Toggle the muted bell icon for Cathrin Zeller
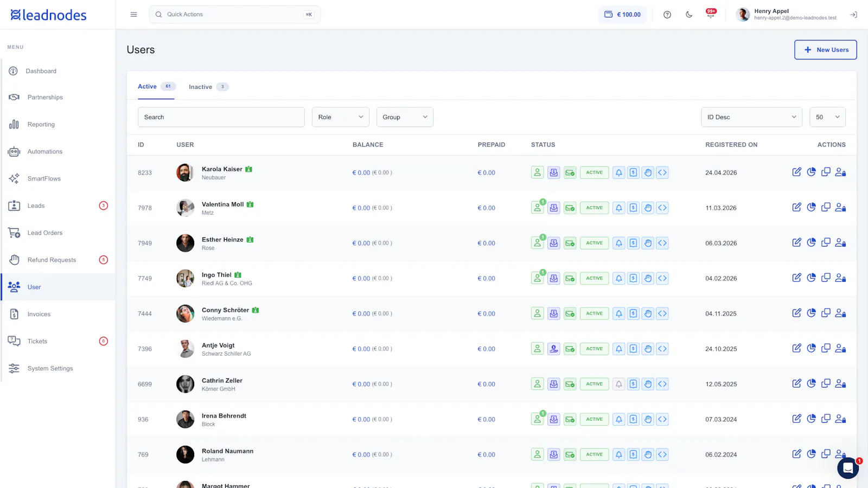This screenshot has width=868, height=488. click(x=618, y=384)
